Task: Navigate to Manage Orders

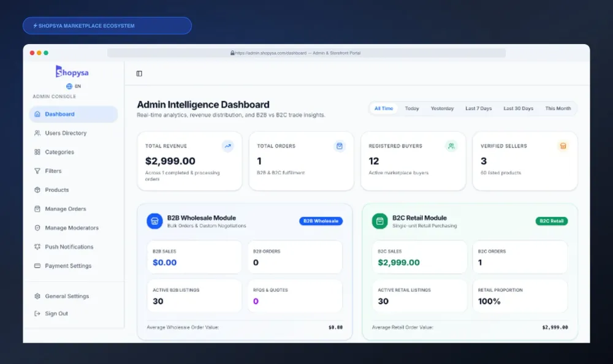Action: coord(74,209)
